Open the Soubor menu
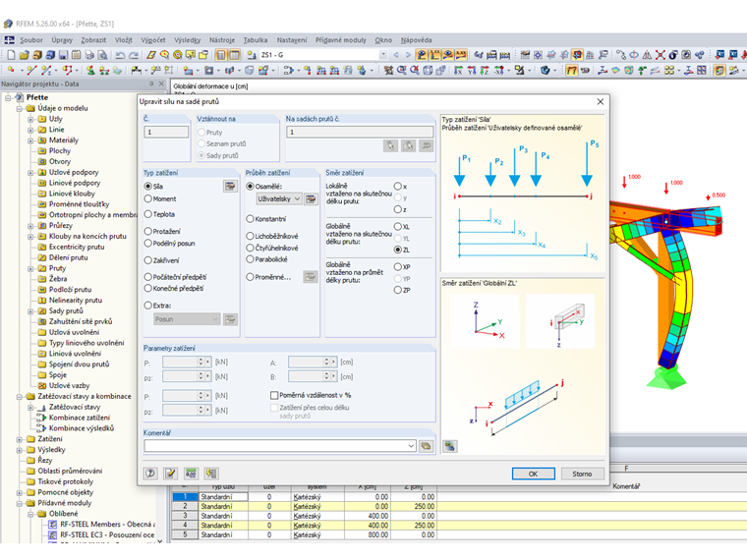The width and height of the screenshot is (747, 560). (31, 40)
